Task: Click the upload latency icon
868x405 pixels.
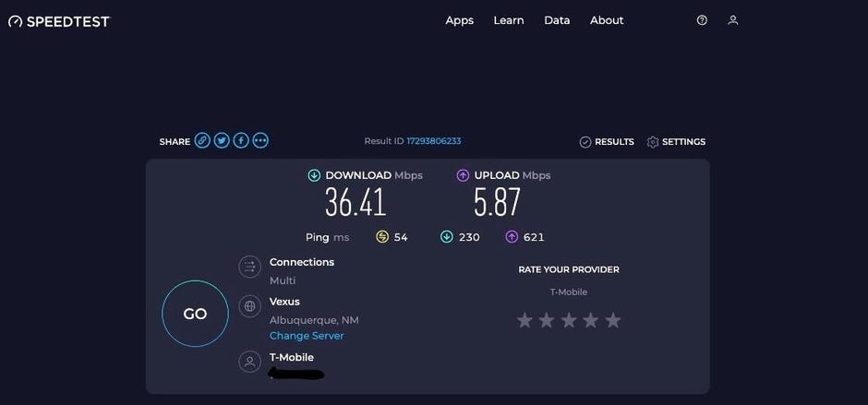Action: [x=512, y=237]
